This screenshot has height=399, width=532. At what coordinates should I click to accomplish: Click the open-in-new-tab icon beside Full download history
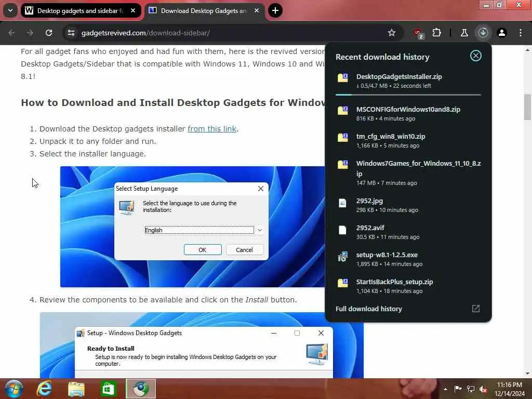[x=476, y=309]
